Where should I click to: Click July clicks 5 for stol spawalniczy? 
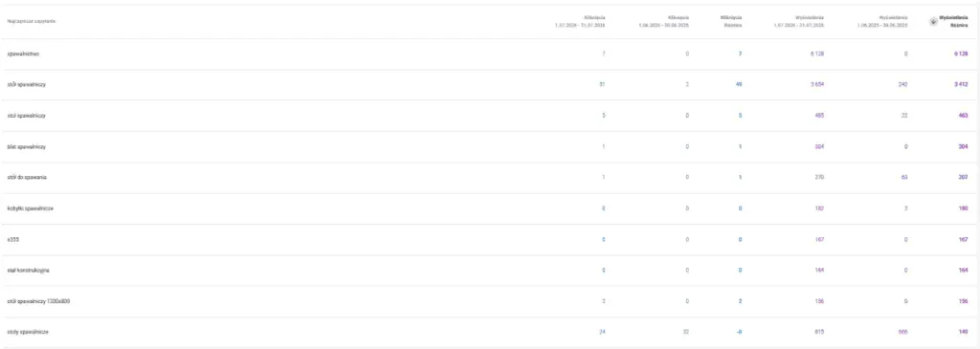pos(604,116)
